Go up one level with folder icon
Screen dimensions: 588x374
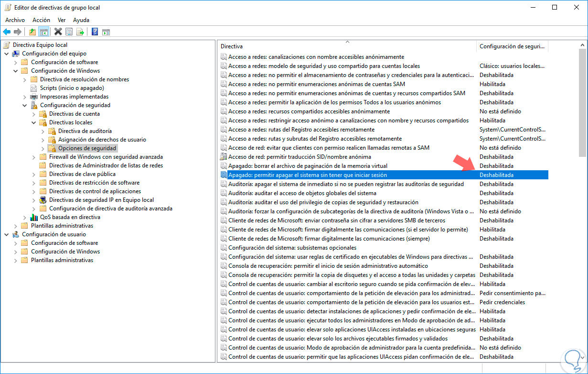point(32,32)
